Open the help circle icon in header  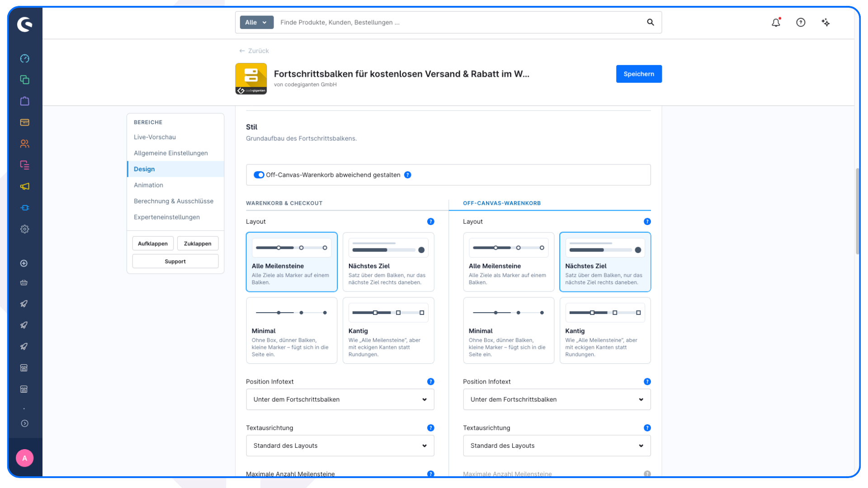801,23
